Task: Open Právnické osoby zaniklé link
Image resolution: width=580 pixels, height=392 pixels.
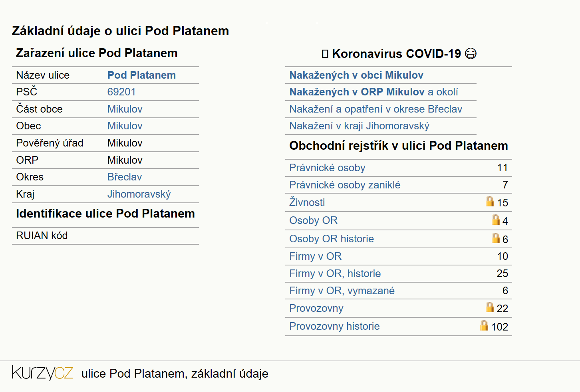Action: [x=345, y=185]
